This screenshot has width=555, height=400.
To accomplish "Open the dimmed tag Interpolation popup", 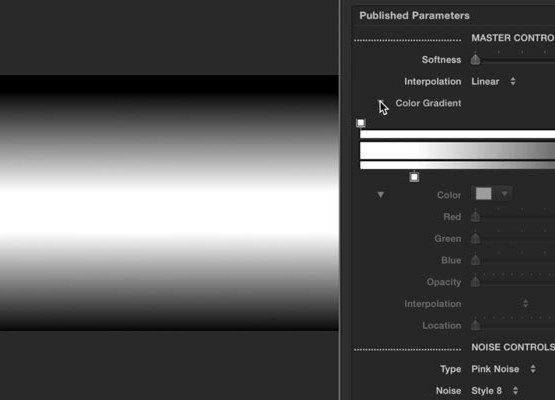I will (526, 303).
